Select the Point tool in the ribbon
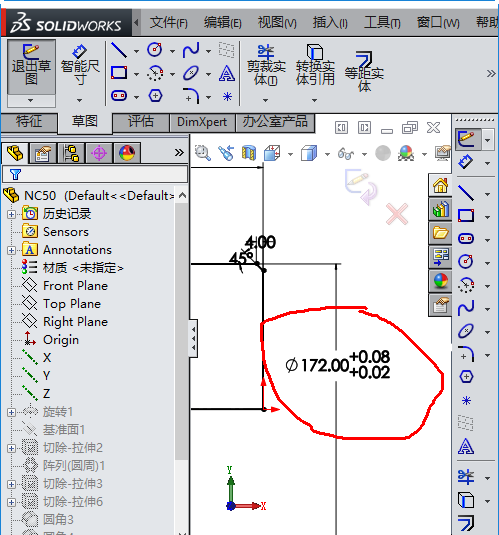This screenshot has height=535, width=499. [x=227, y=97]
